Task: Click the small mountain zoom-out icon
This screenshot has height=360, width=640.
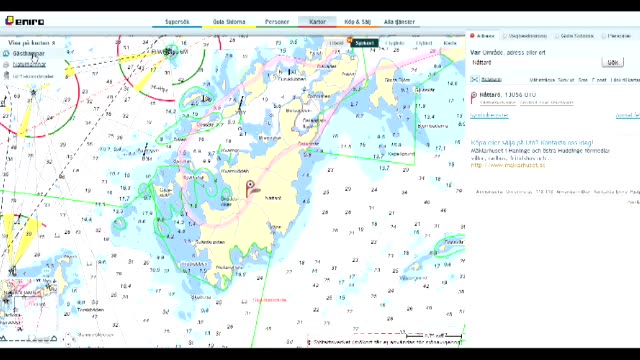Action: point(3,338)
